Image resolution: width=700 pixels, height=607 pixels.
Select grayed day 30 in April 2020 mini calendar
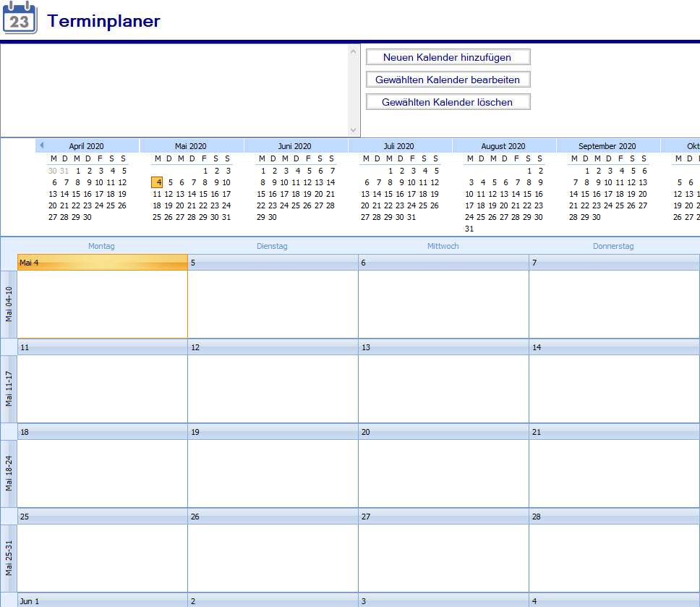[53, 171]
